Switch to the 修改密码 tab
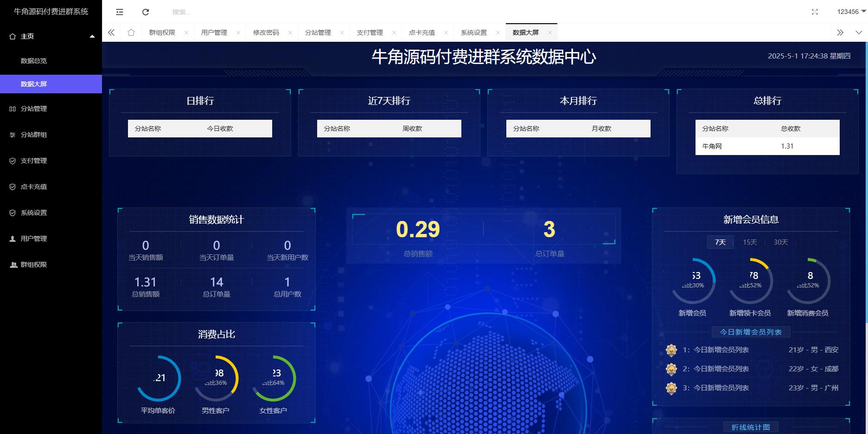 266,32
